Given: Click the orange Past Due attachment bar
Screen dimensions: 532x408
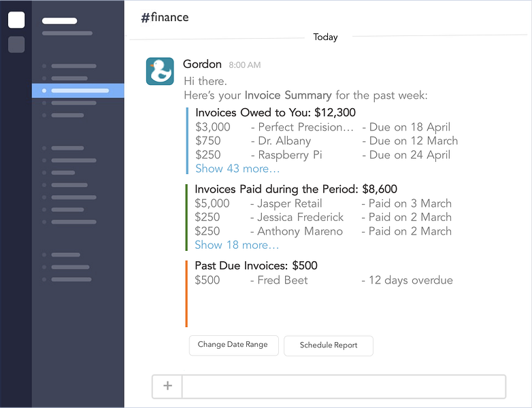Looking at the screenshot, I should [186, 294].
